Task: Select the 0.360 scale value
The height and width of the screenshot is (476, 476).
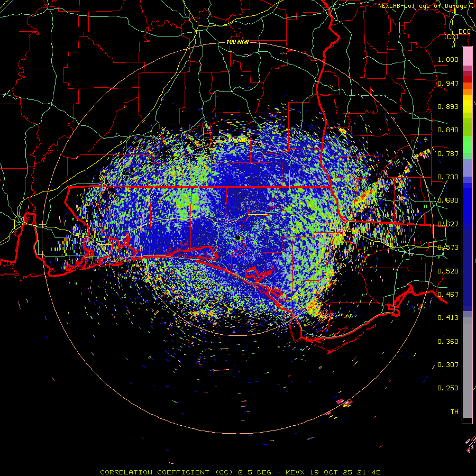Action: click(448, 342)
